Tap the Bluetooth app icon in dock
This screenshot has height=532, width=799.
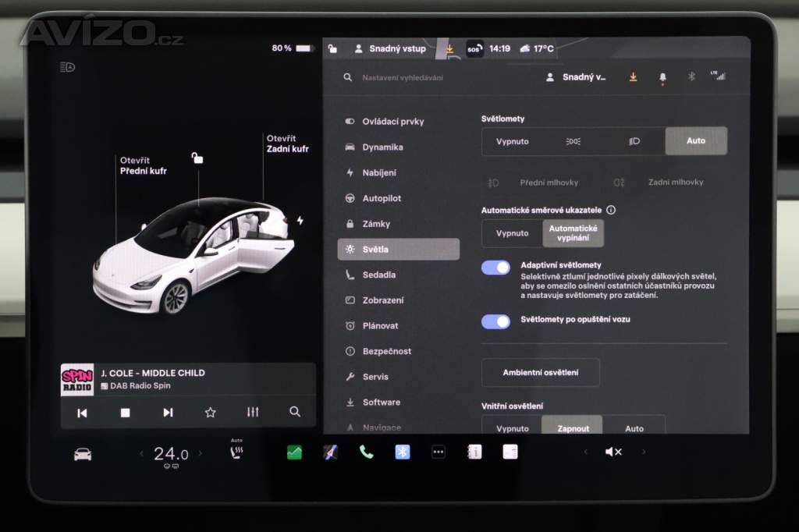403,452
